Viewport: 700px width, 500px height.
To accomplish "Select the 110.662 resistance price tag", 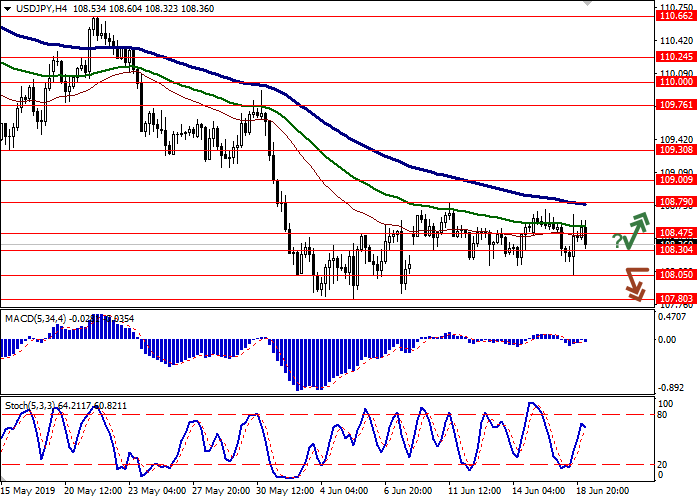I will pos(675,44).
